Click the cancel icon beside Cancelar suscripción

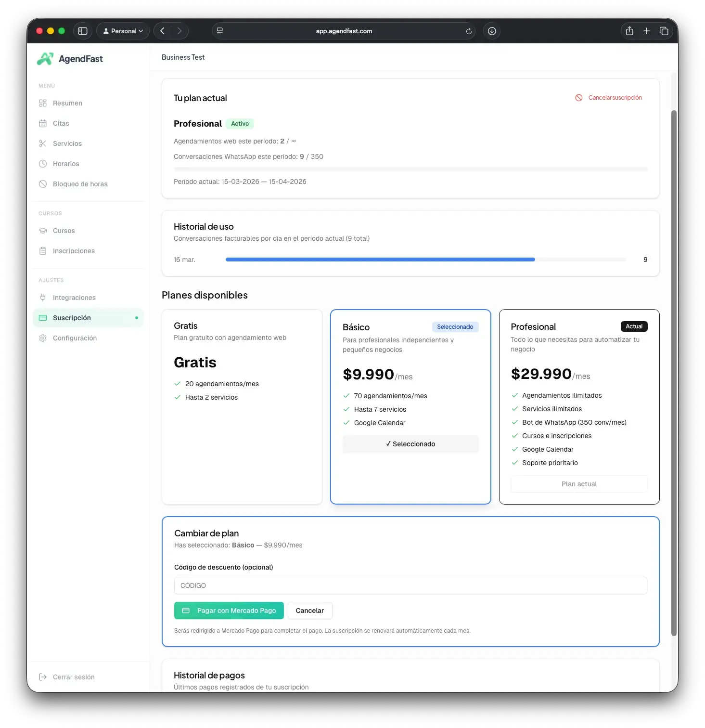(579, 98)
